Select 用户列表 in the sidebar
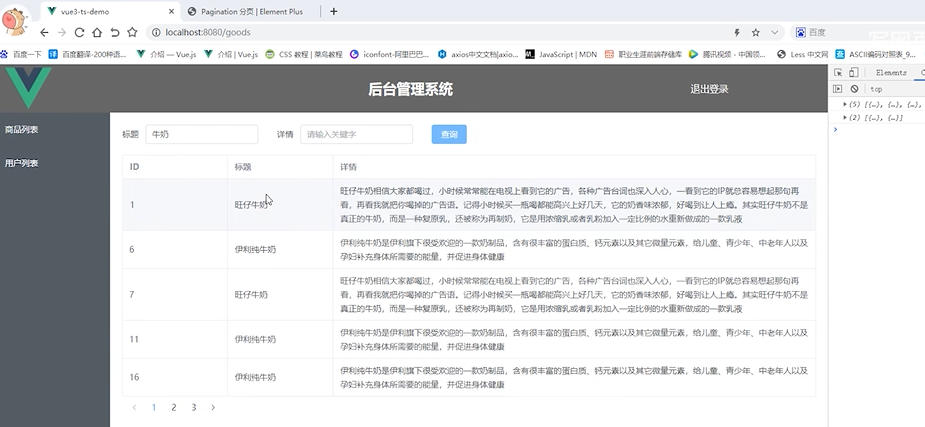925x427 pixels. pos(21,163)
